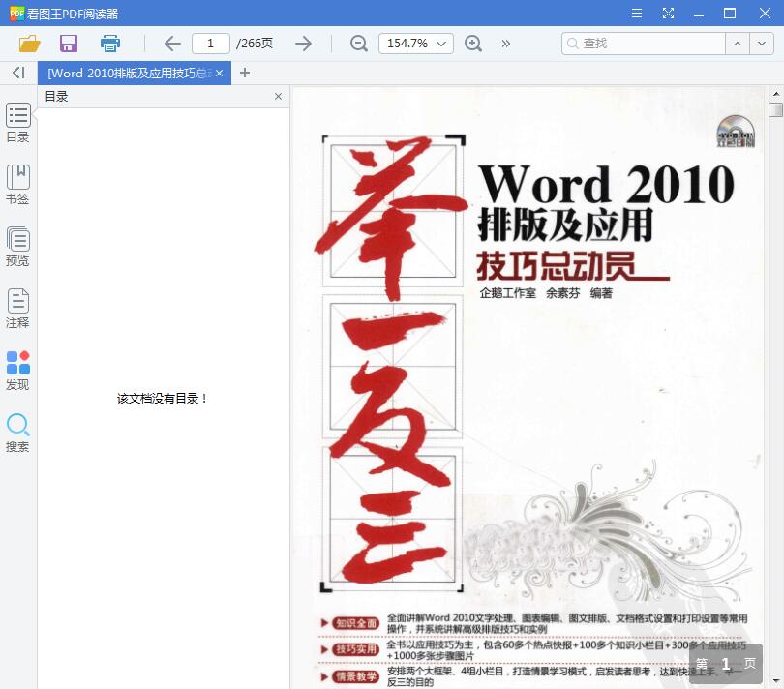Go to the next page with the right arrow
Viewport: 784px width, 689px height.
tap(303, 44)
